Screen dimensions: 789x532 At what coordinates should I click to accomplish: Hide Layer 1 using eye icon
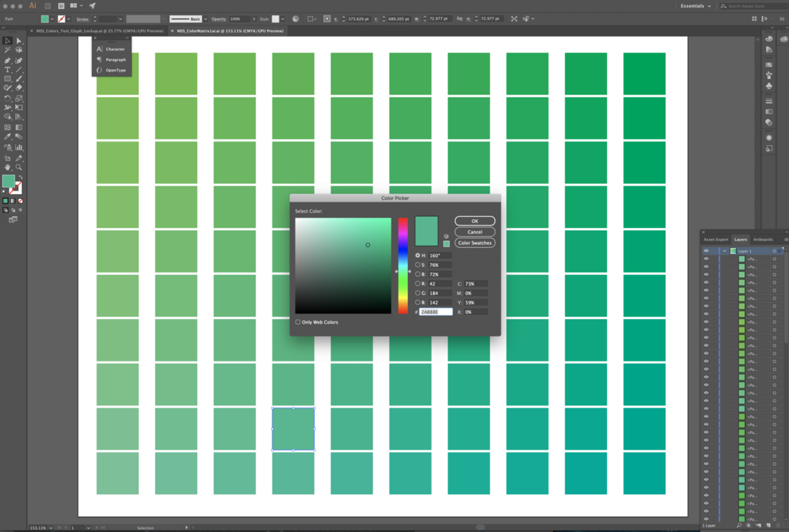coord(706,251)
